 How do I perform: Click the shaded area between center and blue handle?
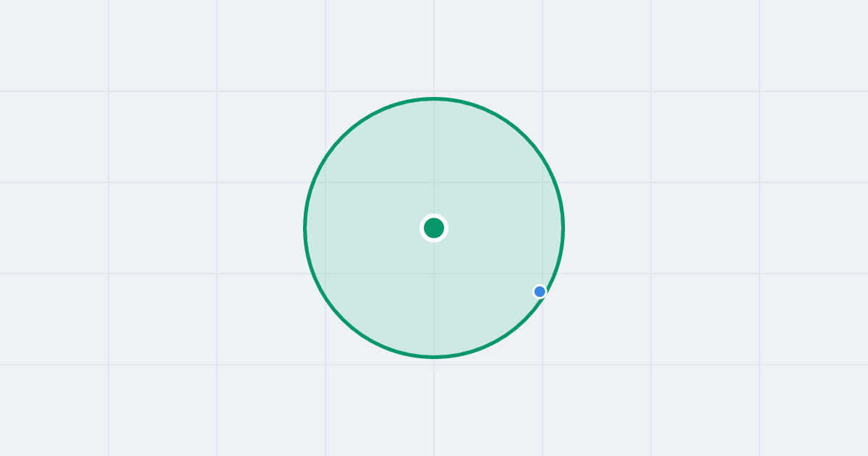pyautogui.click(x=487, y=260)
